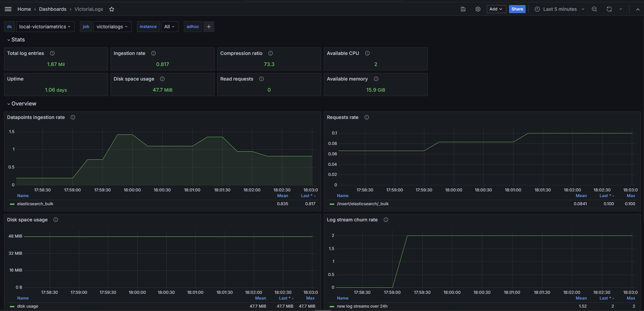Zoom out the time range

[594, 9]
